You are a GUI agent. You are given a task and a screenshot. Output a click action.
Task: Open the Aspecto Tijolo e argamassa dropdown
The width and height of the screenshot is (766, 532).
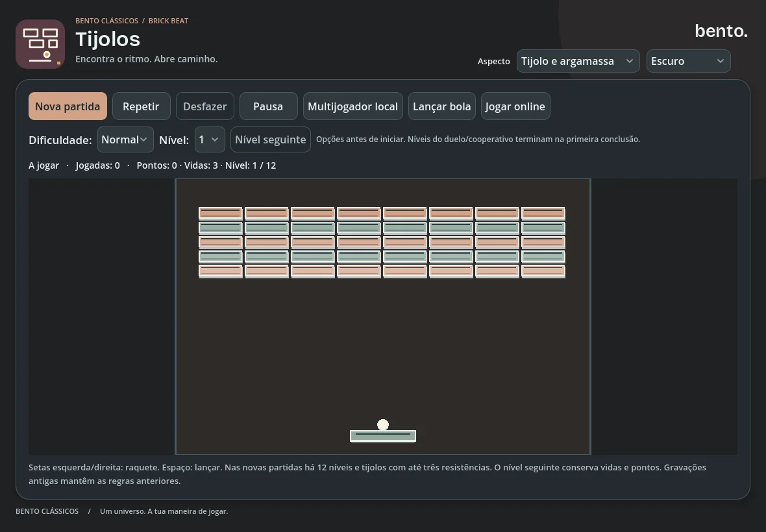[578, 61]
